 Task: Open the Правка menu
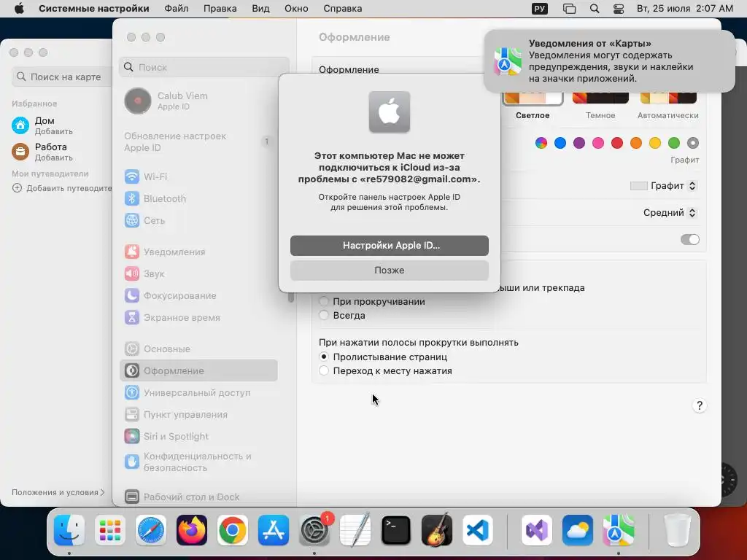point(220,9)
